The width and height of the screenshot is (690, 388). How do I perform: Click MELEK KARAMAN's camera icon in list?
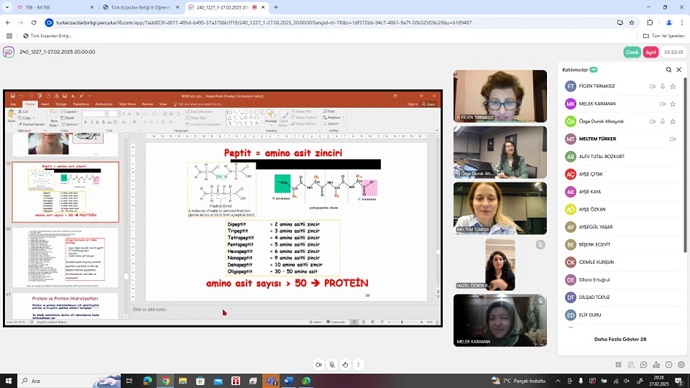[662, 104]
